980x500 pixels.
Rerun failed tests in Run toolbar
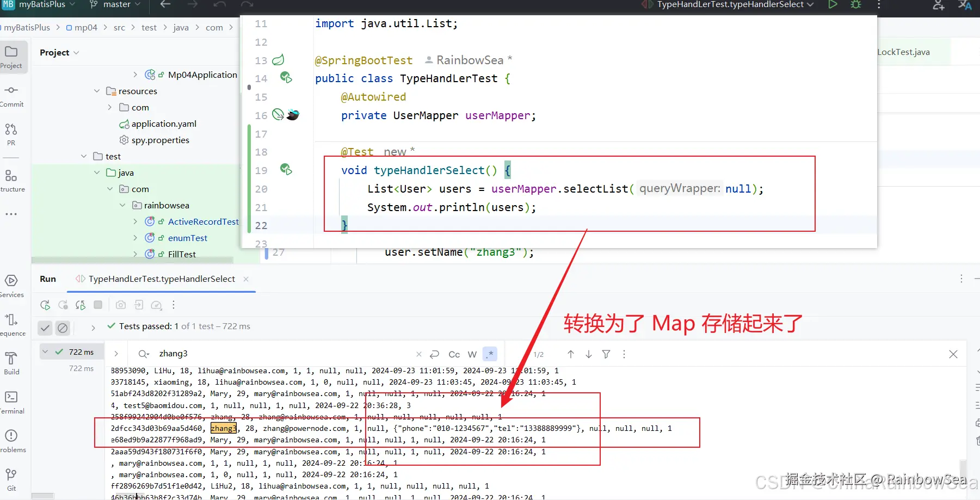(x=63, y=305)
